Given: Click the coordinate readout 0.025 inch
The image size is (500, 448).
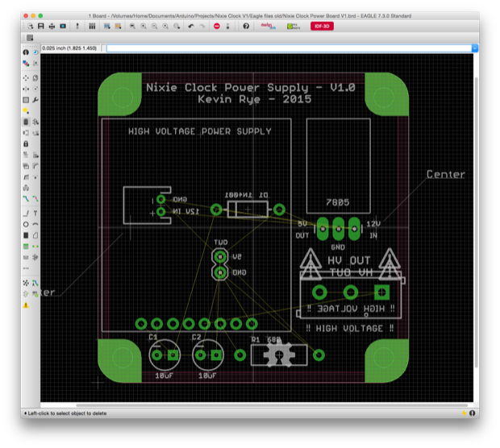Looking at the screenshot, I should (69, 48).
